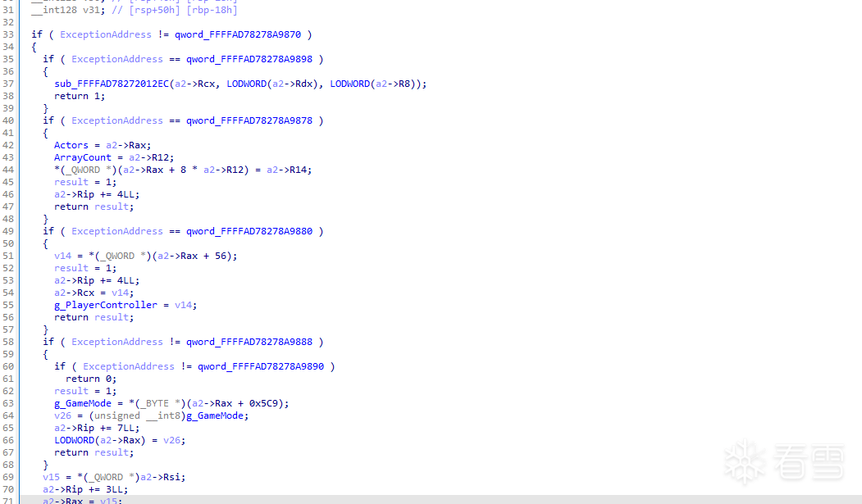
Task: Click line number 58 in gutter
Action: (8, 342)
